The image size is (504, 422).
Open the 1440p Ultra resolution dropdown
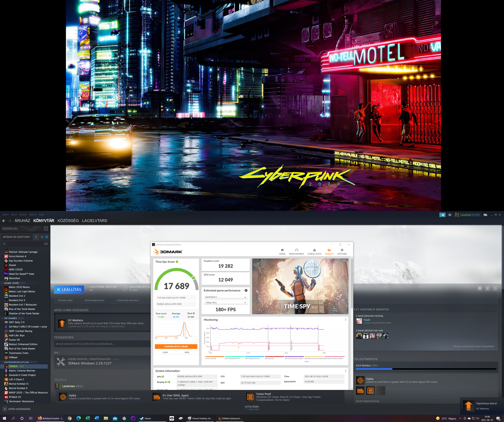(x=225, y=303)
